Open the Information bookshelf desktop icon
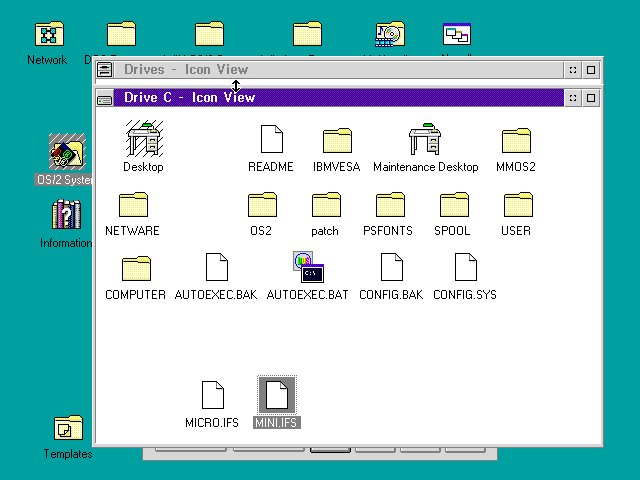The height and width of the screenshot is (480, 640). point(67,214)
